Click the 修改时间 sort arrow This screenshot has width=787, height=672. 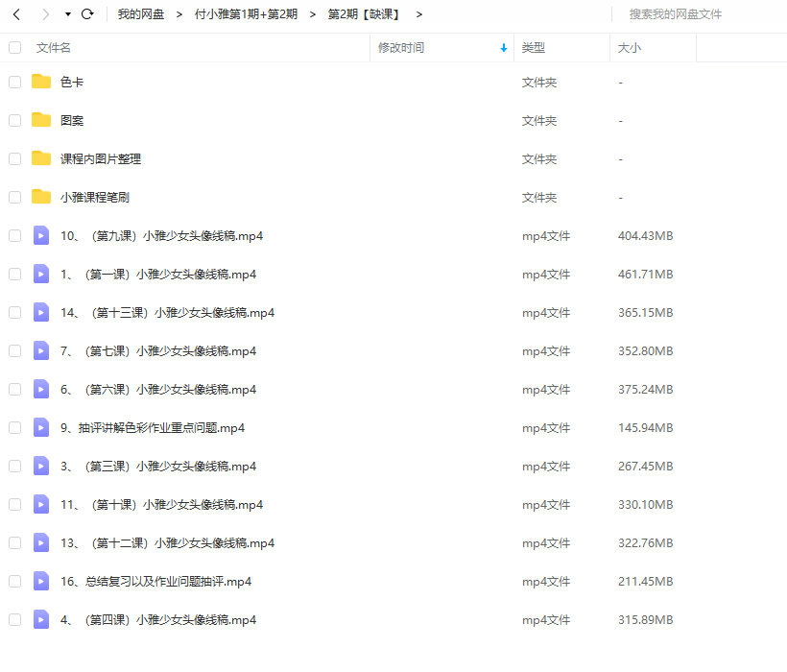504,48
